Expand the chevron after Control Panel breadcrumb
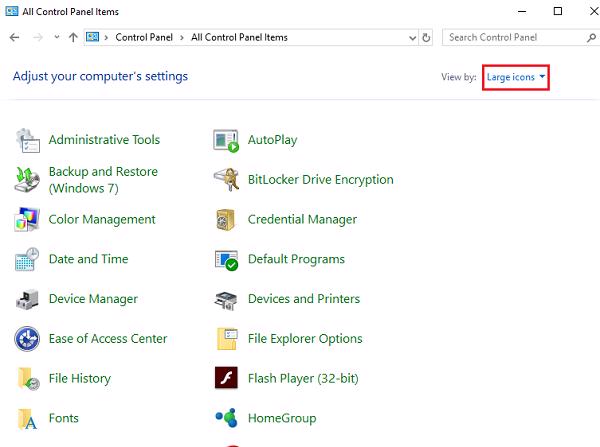Image resolution: width=600 pixels, height=447 pixels. [182, 38]
